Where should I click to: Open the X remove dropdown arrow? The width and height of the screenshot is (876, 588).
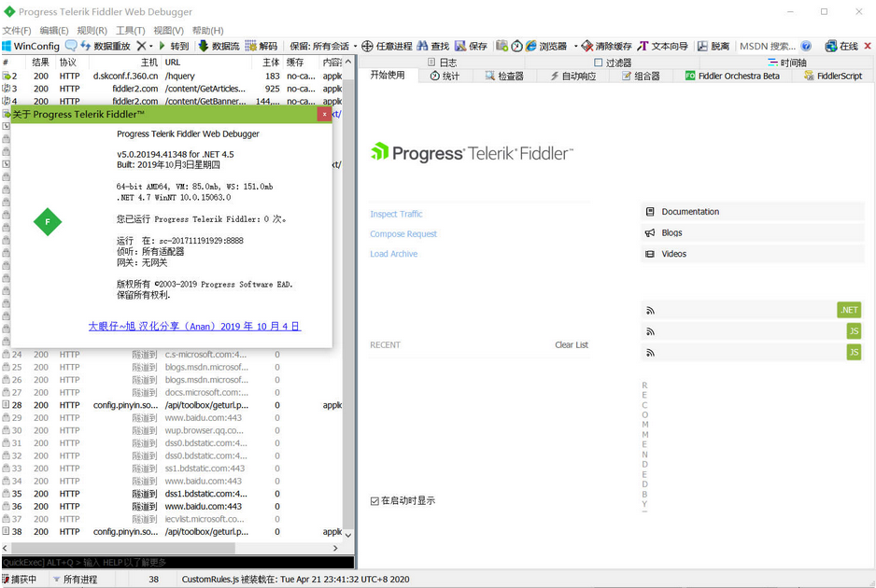click(151, 46)
